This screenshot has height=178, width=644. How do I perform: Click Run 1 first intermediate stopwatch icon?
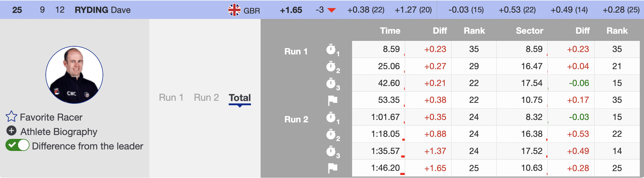click(x=331, y=50)
